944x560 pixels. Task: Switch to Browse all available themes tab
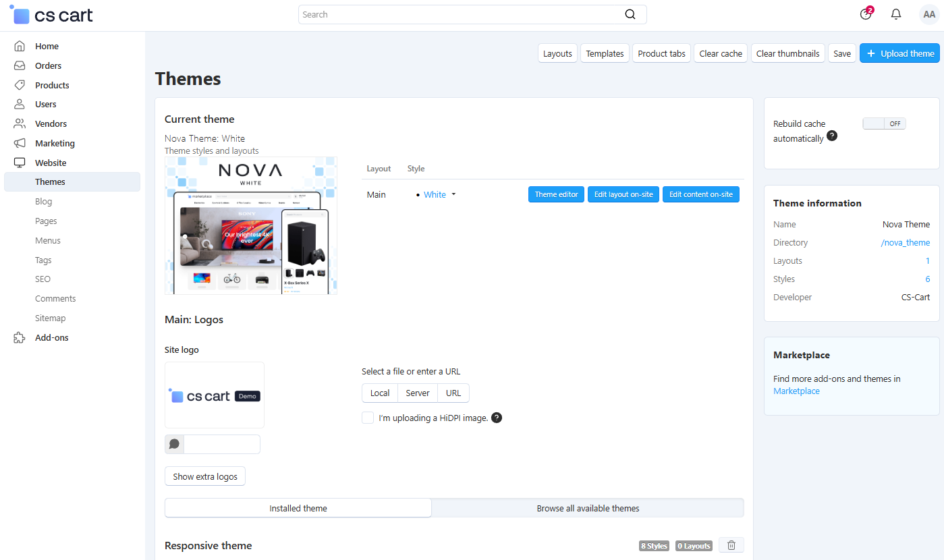(588, 508)
